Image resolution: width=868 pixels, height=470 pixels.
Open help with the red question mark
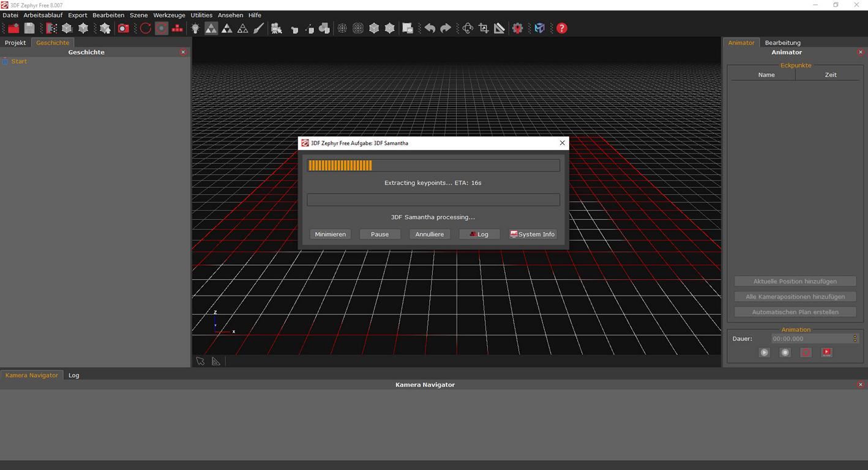(x=562, y=28)
